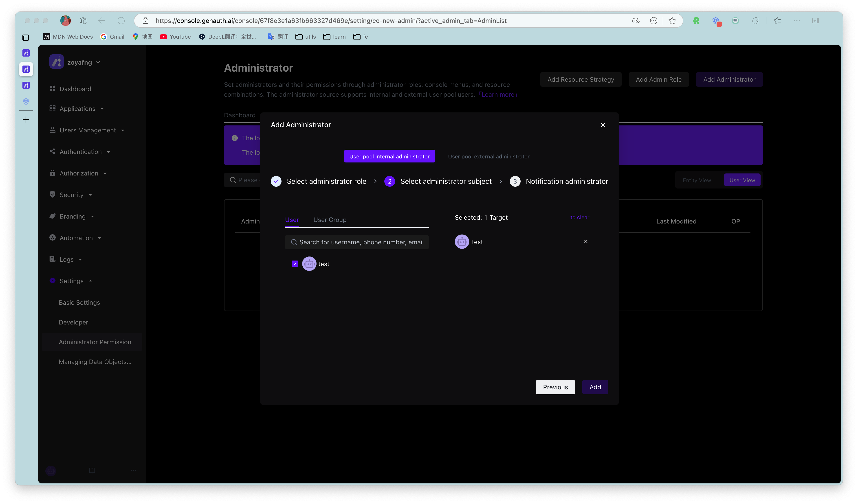Viewport: 858px width, 504px height.
Task: Switch to the User Group tab
Action: 330,220
